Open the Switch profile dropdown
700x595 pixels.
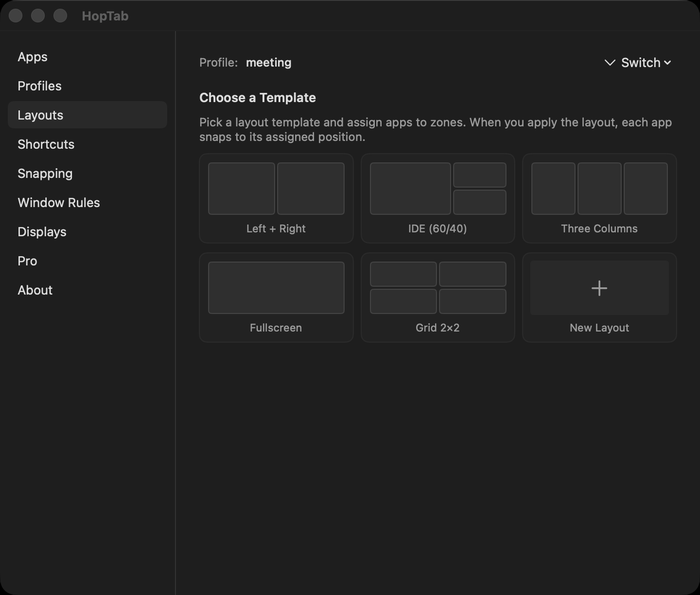(638, 63)
